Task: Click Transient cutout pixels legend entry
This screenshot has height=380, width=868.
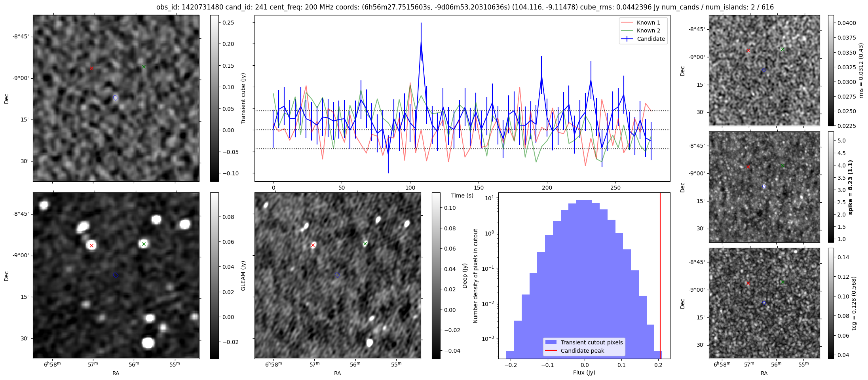Action: coord(591,342)
